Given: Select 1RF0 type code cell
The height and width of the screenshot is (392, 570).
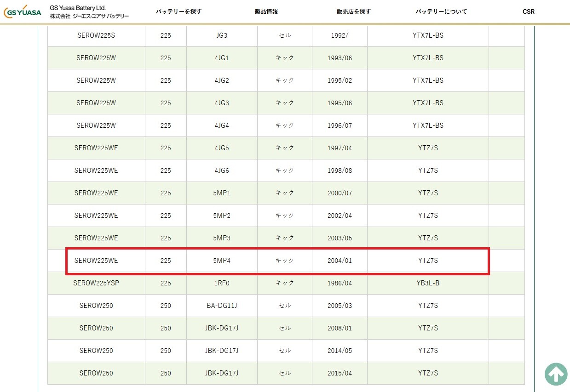Looking at the screenshot, I should click(222, 283).
